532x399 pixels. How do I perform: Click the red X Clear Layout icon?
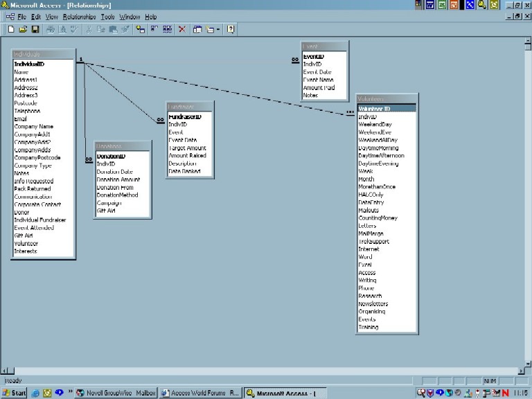pos(182,29)
